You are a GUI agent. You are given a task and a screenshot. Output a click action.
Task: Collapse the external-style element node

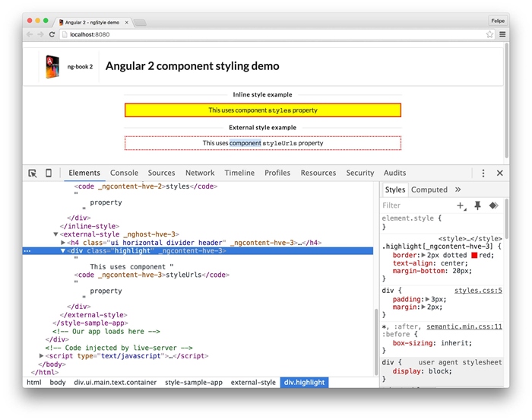click(55, 234)
